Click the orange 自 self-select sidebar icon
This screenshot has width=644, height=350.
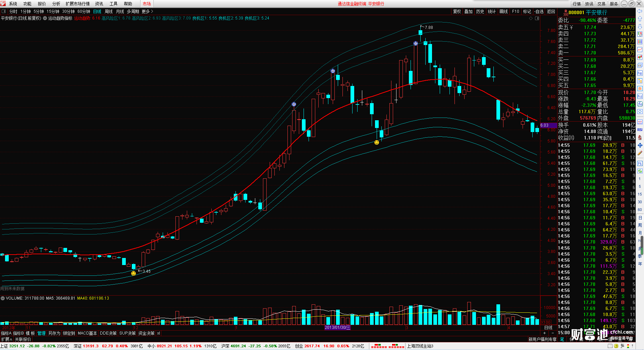pos(640,88)
